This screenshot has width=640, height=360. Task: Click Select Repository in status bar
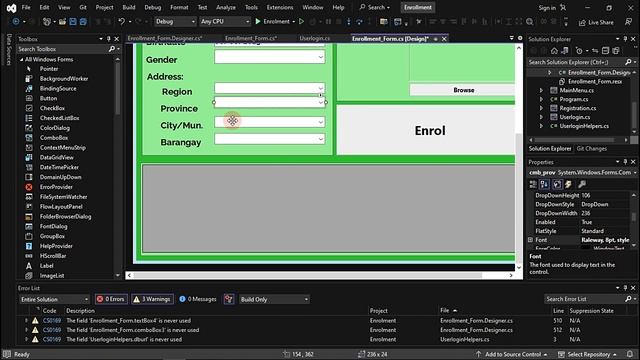588,354
